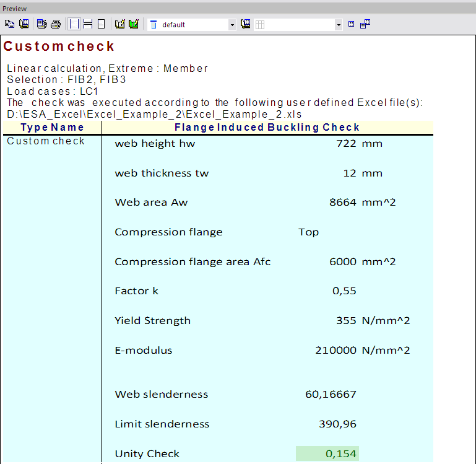The width and height of the screenshot is (476, 464).
Task: Click the dropdown arrow next to 'default'
Action: click(x=232, y=25)
